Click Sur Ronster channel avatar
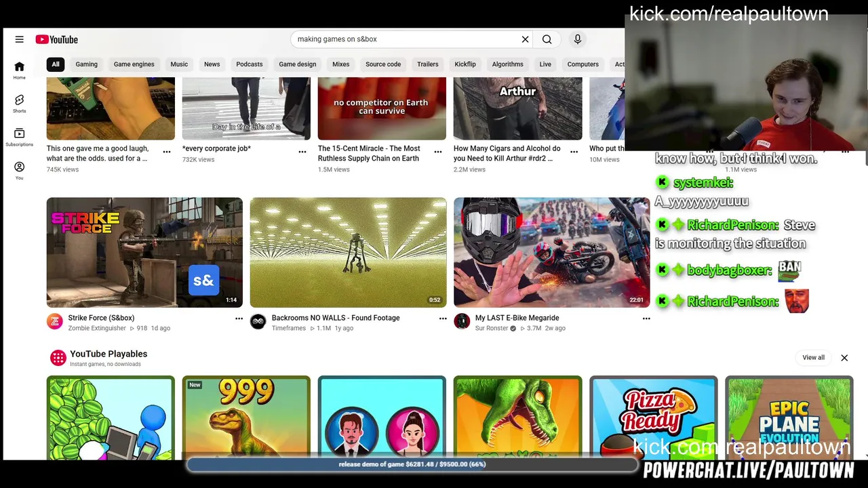This screenshot has height=488, width=868. coord(462,322)
